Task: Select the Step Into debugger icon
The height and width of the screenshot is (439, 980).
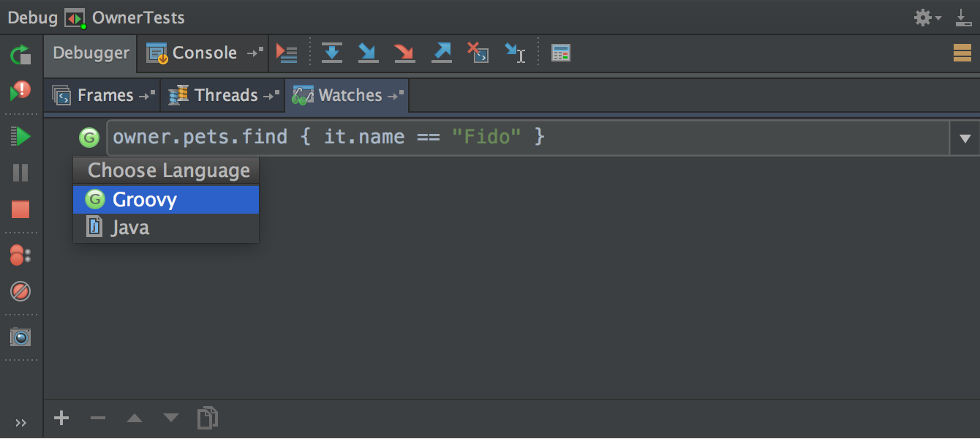Action: coord(368,53)
